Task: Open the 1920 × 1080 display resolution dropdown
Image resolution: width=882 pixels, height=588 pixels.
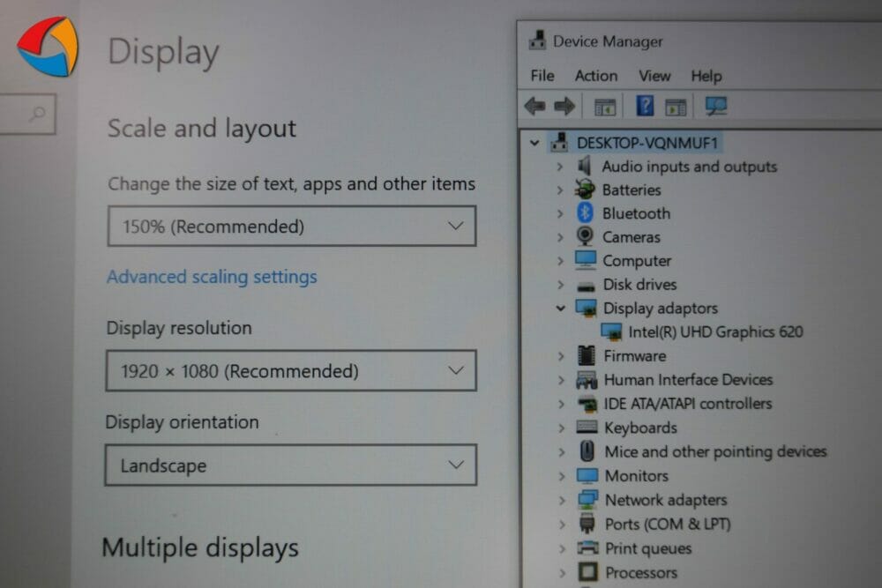Action: [291, 370]
